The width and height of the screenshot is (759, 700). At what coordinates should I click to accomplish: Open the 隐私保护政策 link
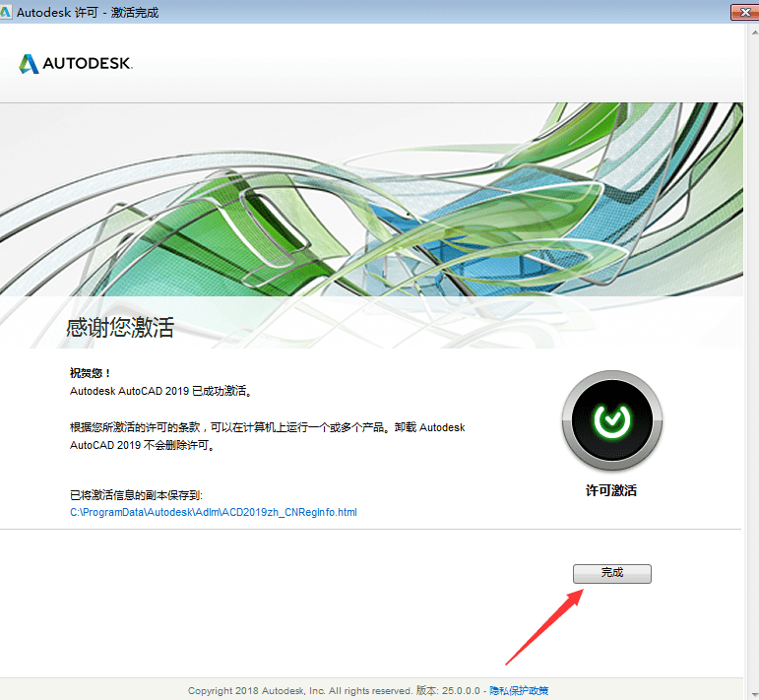(519, 691)
